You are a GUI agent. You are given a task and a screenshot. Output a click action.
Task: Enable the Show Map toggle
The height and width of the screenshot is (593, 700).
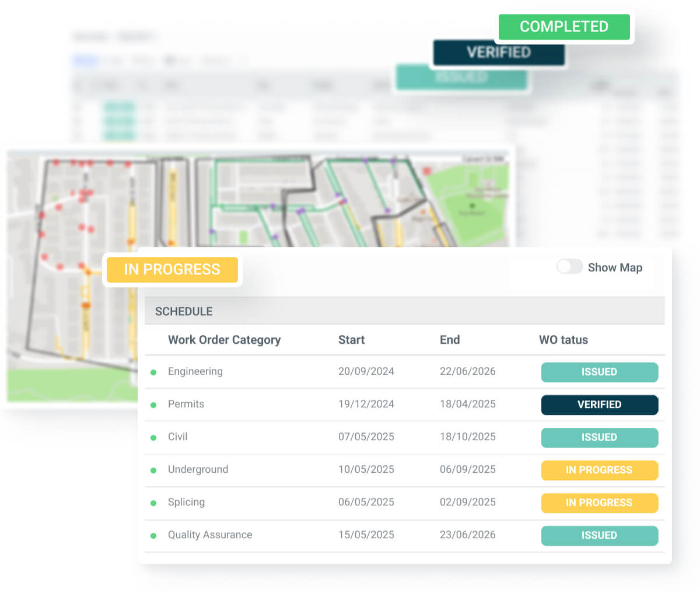click(x=570, y=267)
